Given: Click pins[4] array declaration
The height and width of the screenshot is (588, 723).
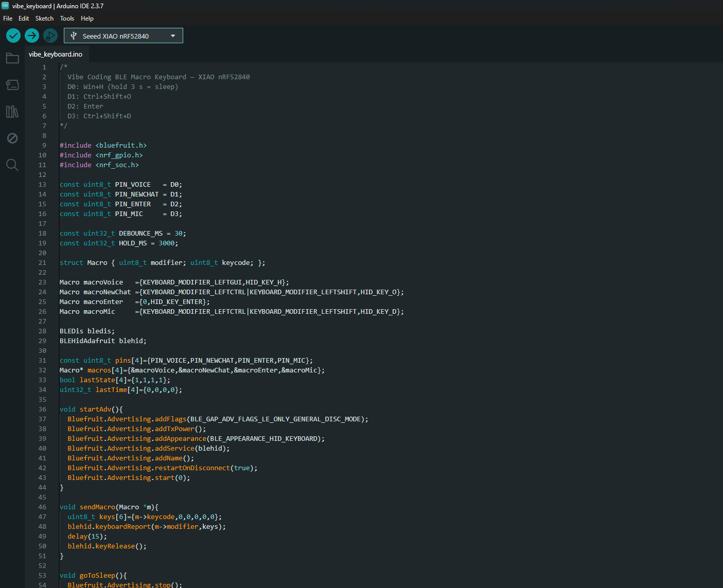Looking at the screenshot, I should [x=186, y=361].
